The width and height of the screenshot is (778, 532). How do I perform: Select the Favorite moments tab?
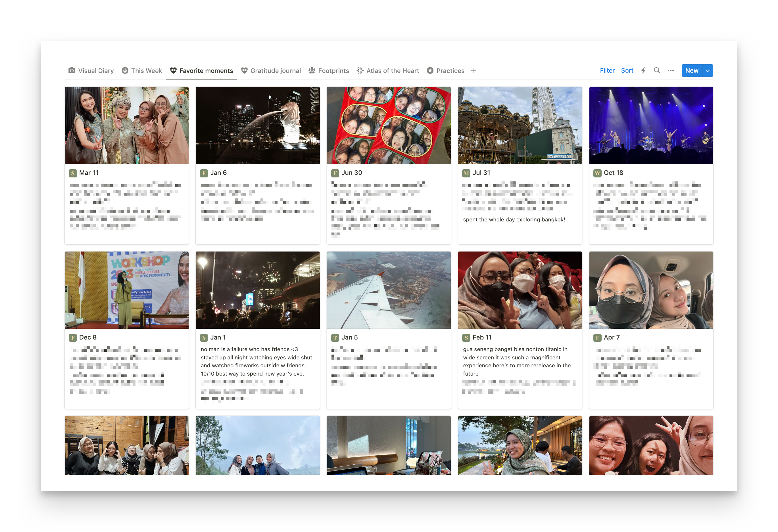[x=201, y=71]
